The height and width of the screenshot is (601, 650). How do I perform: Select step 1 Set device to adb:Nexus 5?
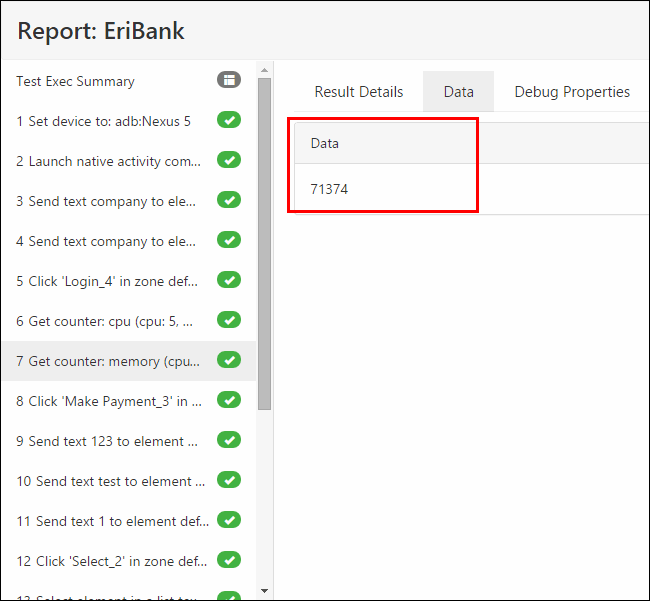click(x=103, y=121)
